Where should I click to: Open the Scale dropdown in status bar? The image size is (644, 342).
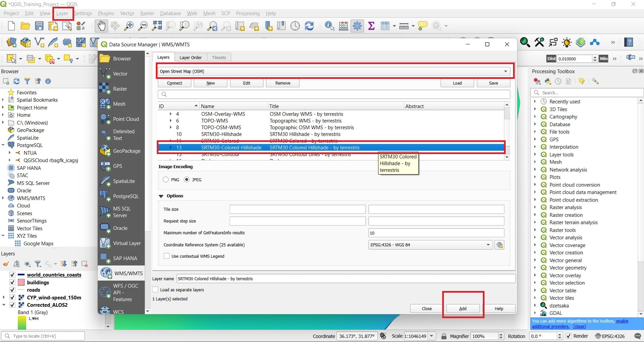pyautogui.click(x=432, y=336)
